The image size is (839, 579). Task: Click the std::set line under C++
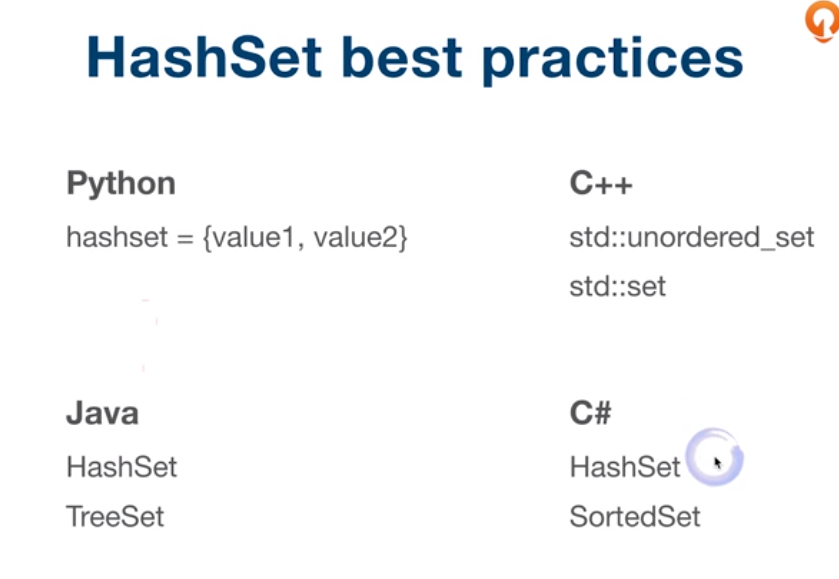617,288
